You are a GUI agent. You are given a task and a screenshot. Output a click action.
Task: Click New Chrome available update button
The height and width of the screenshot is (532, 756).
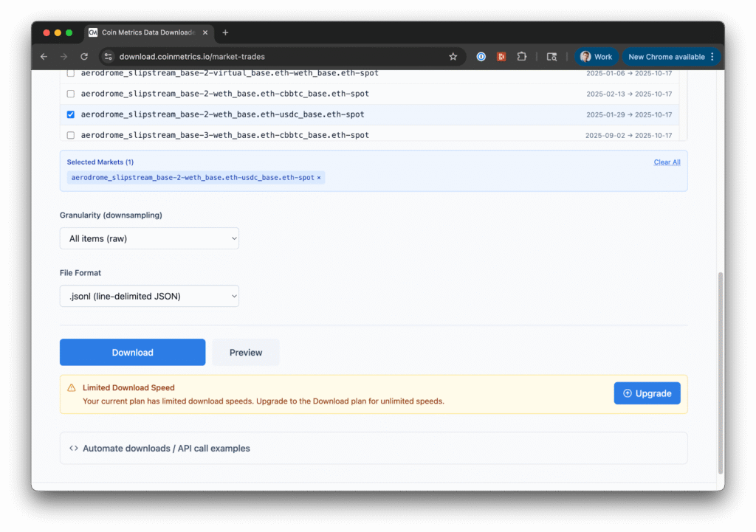pos(667,57)
